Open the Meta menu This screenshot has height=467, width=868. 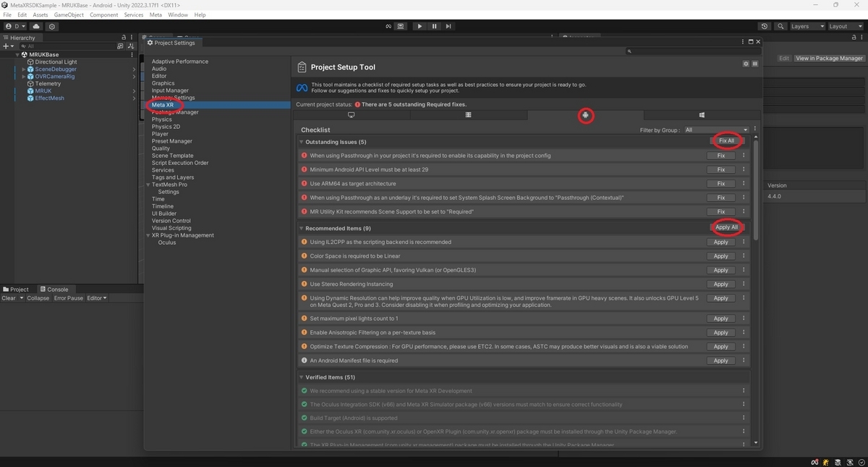click(156, 14)
